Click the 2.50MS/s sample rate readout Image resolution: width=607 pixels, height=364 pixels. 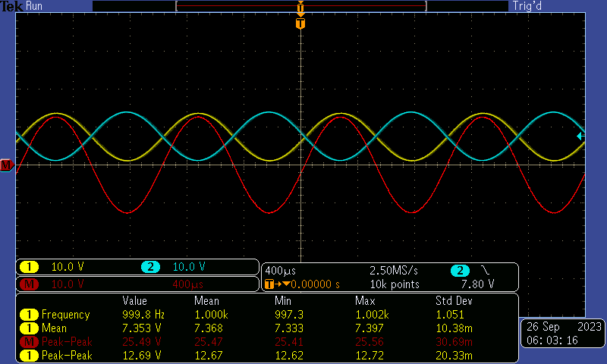tap(394, 271)
